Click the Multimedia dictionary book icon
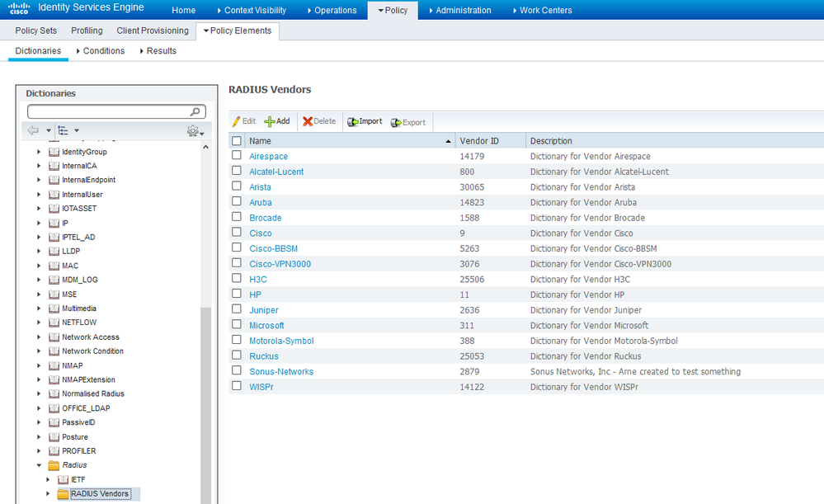This screenshot has height=504, width=824. (54, 309)
